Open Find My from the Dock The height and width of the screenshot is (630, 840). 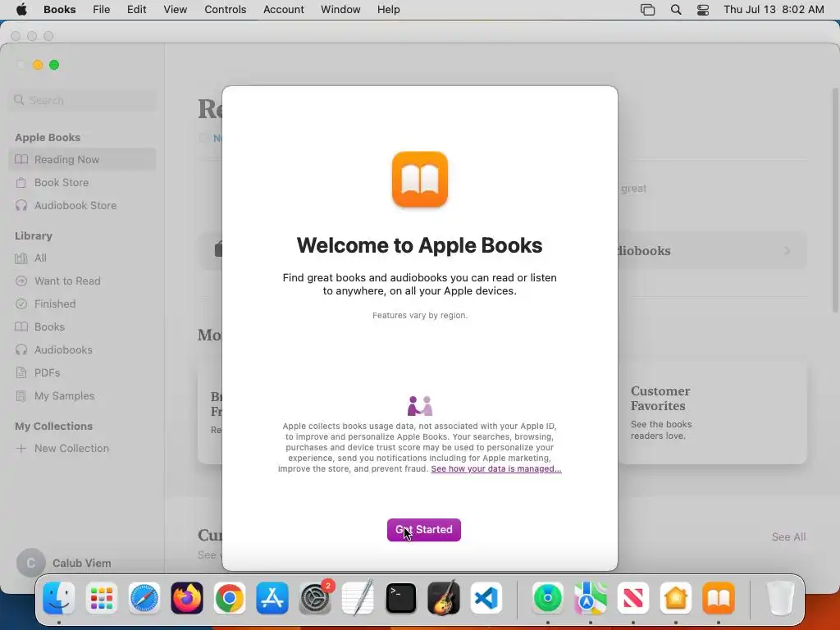pyautogui.click(x=547, y=598)
